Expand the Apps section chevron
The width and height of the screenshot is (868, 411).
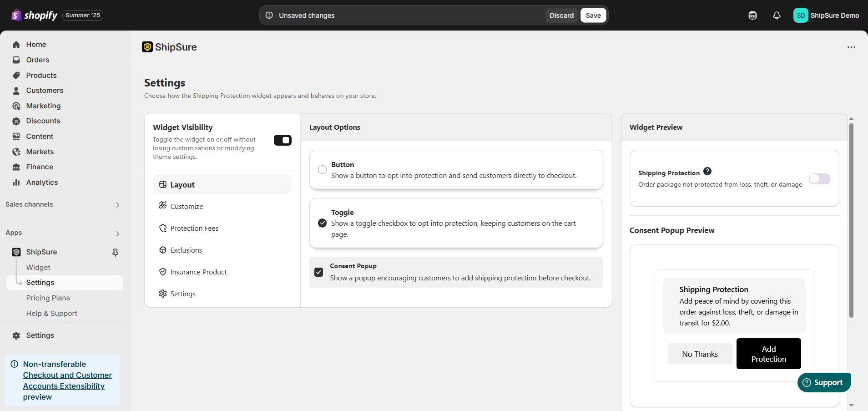pos(117,233)
